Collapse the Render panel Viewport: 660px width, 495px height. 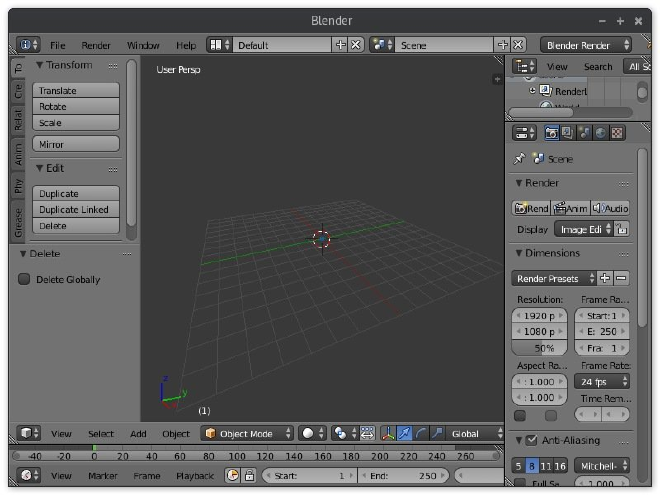(519, 183)
